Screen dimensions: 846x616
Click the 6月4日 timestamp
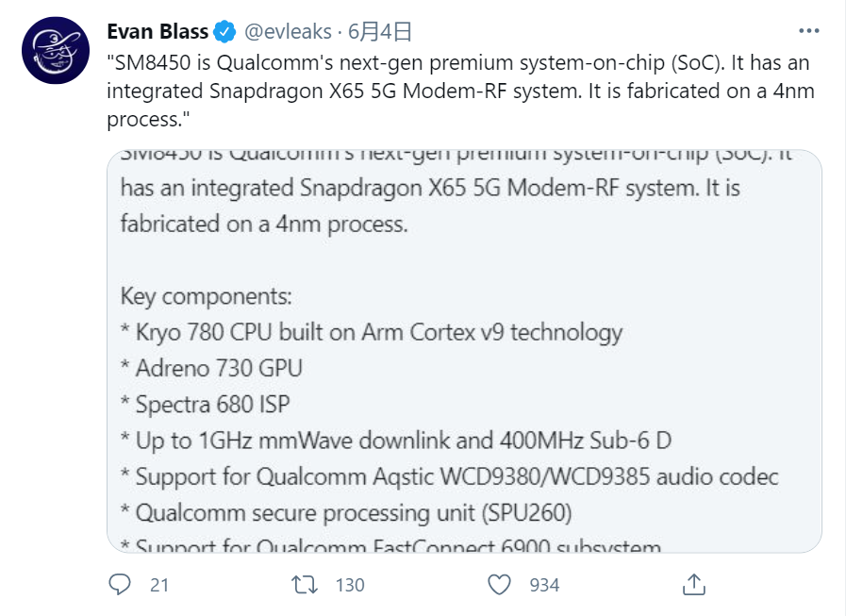(380, 32)
